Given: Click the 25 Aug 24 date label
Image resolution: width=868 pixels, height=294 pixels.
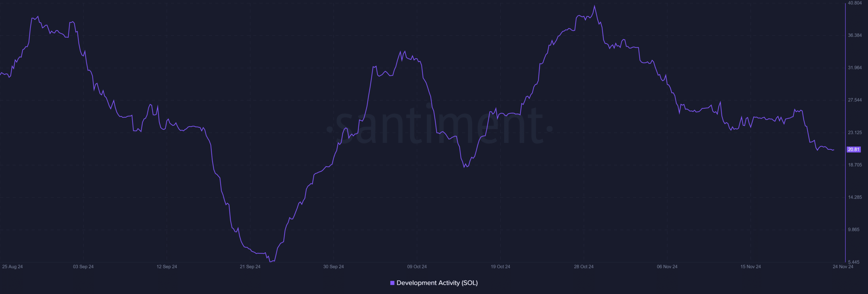Looking at the screenshot, I should (13, 267).
